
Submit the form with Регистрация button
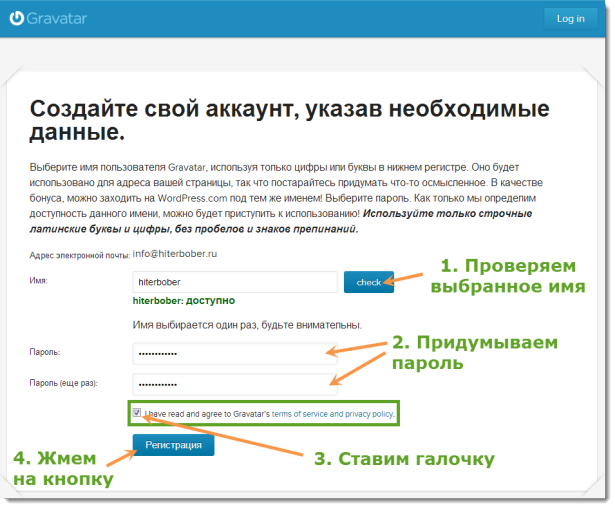[173, 445]
